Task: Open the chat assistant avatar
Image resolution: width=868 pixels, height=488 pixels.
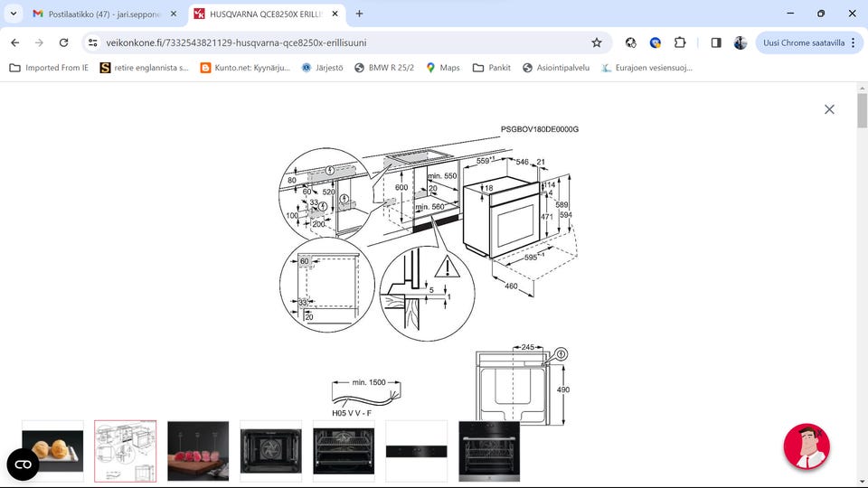Action: [807, 446]
